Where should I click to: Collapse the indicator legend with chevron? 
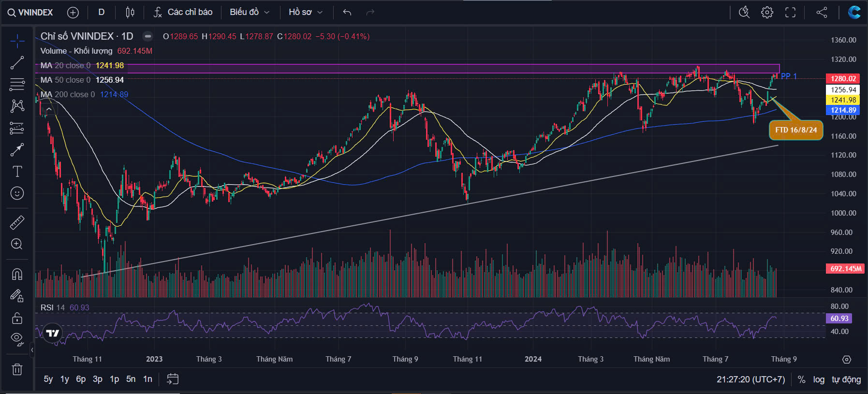coord(49,109)
